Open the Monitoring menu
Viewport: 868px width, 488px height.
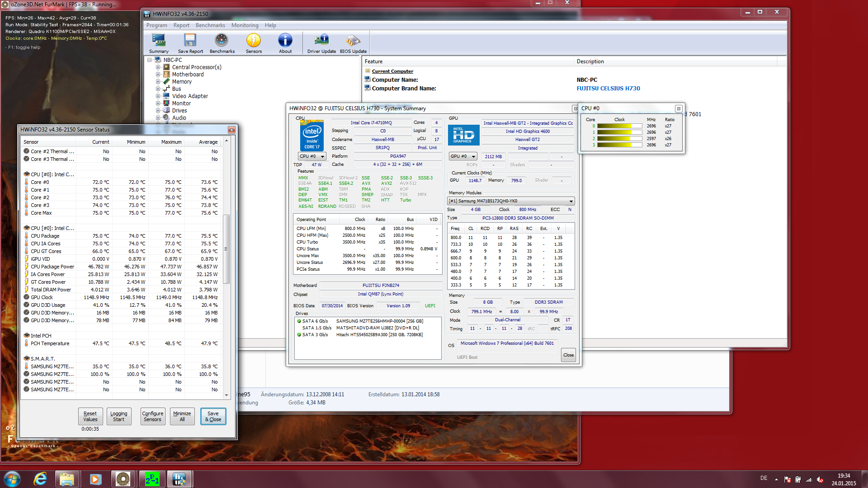(245, 25)
